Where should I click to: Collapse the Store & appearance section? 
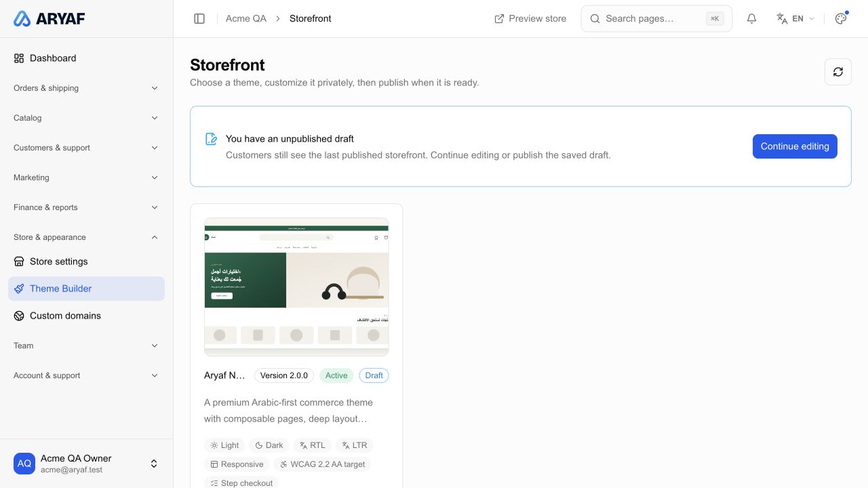pos(86,237)
